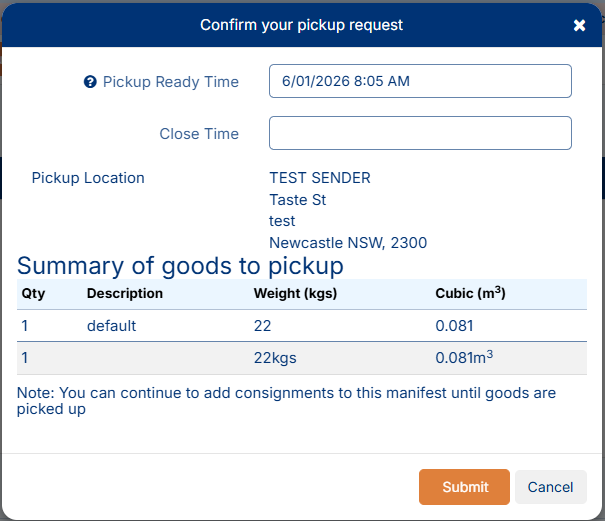The image size is (605, 521).
Task: Click the Weight (kgs) column header
Action: click(295, 294)
